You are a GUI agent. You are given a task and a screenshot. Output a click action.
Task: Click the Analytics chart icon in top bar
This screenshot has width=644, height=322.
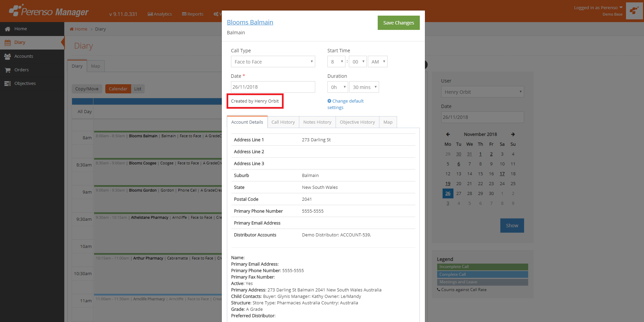(150, 14)
